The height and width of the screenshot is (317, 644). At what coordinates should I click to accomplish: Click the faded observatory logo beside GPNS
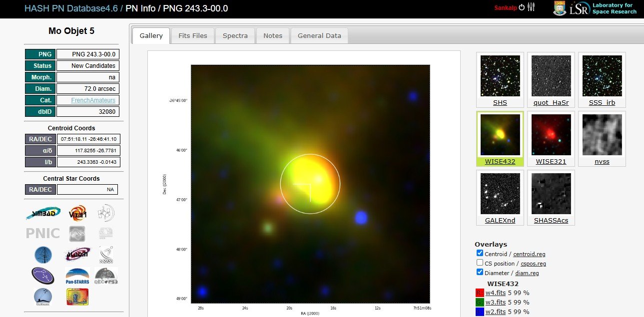point(105,233)
